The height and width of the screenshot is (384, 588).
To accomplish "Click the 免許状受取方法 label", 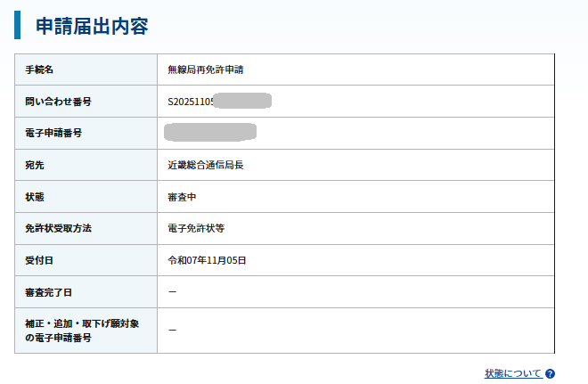I will pos(59,228).
